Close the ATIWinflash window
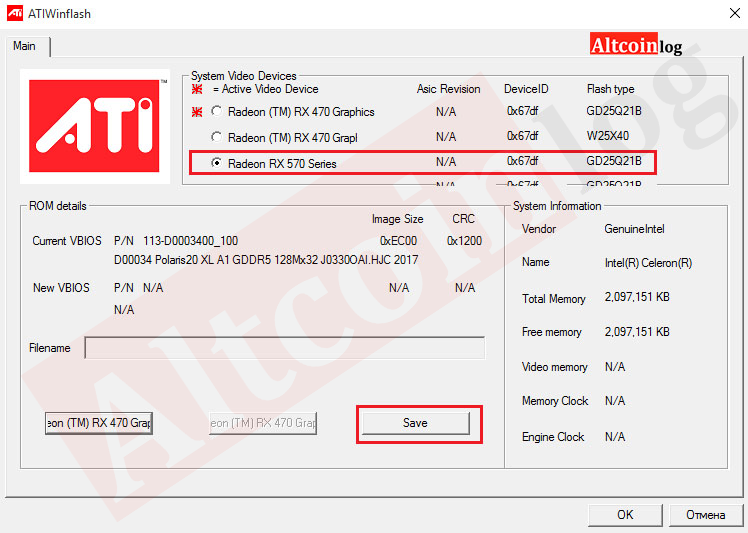 tap(735, 13)
